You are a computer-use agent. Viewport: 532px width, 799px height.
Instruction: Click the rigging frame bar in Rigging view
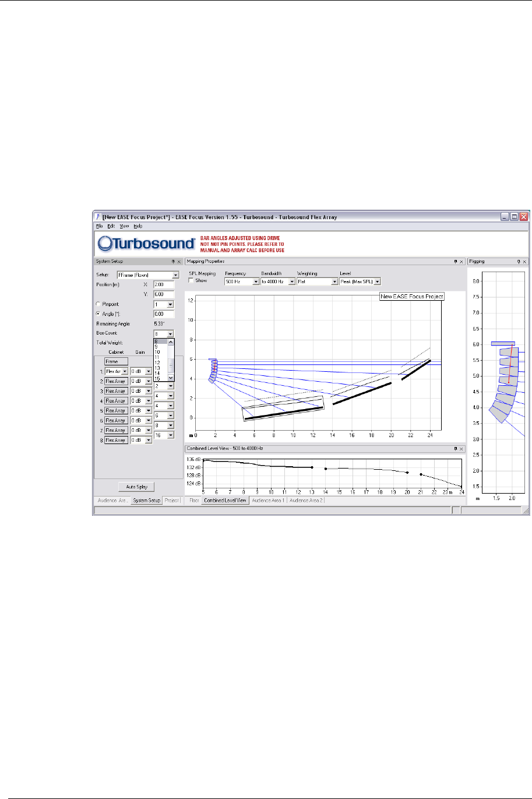[503, 344]
